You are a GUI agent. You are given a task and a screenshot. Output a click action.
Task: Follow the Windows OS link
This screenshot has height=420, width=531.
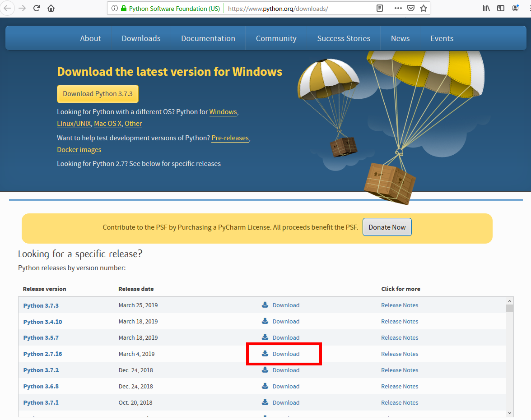(x=223, y=112)
